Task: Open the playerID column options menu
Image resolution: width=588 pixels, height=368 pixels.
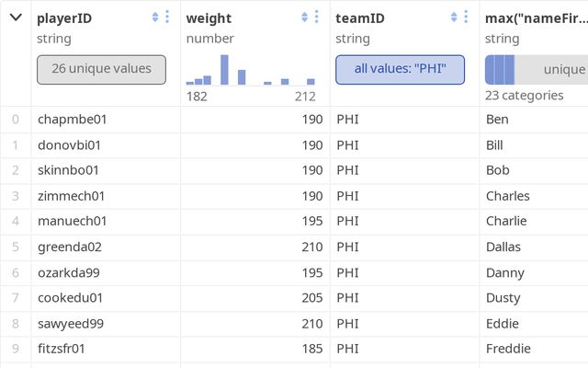Action: (x=167, y=17)
